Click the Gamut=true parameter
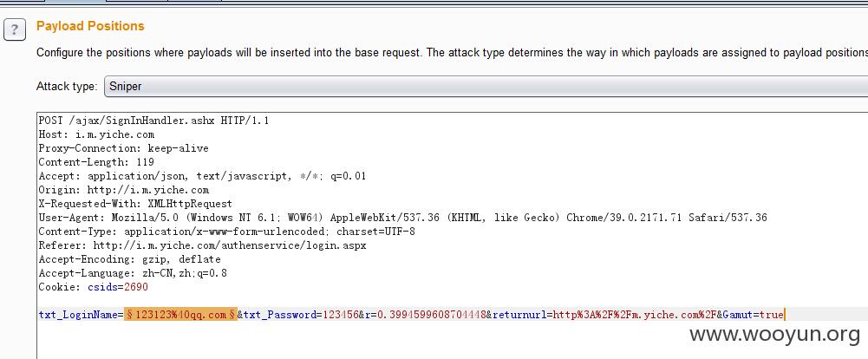The image size is (868, 359). pos(753,315)
